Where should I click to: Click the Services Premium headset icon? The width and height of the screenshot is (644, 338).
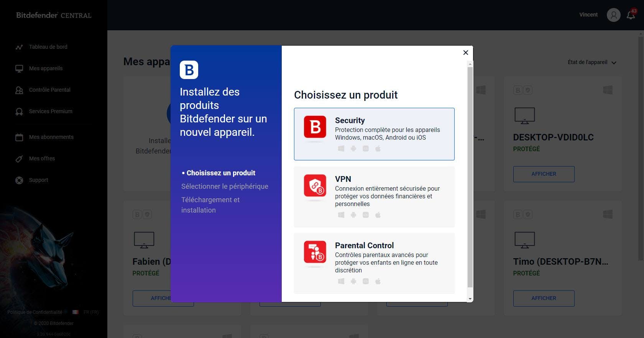[x=19, y=112]
